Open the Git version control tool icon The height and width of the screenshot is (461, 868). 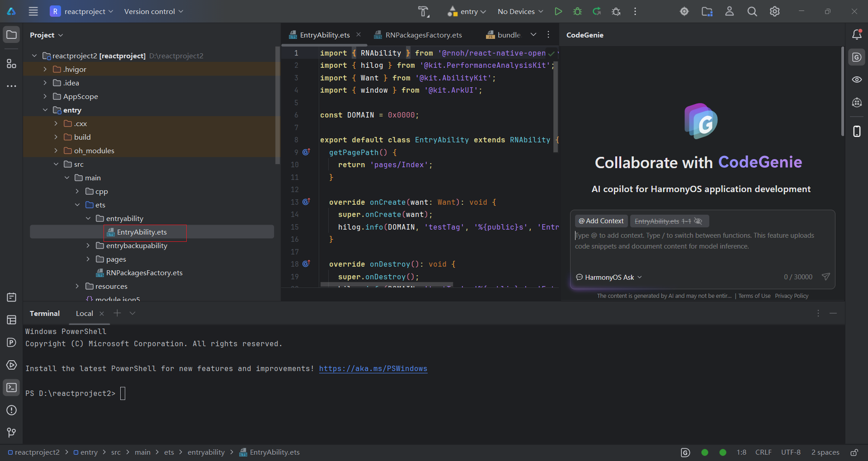point(11,433)
